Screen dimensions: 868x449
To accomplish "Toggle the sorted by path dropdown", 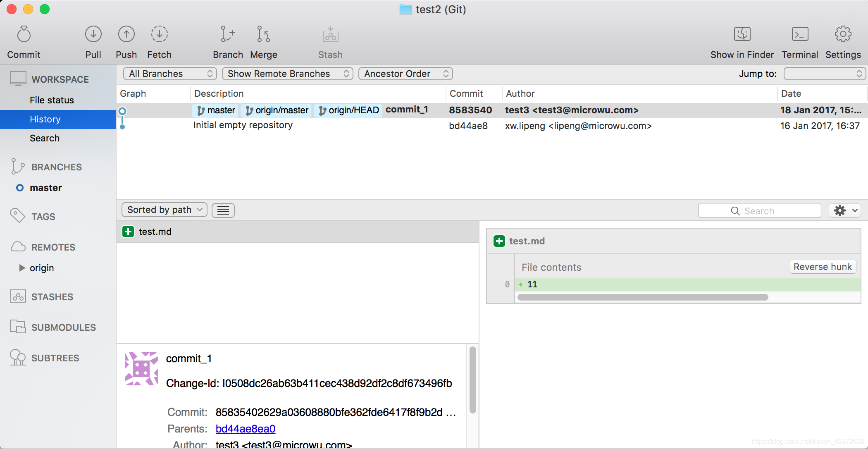I will point(163,210).
